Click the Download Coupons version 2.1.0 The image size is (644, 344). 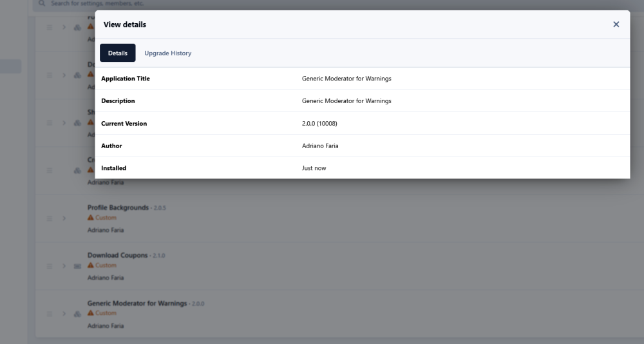coord(158,256)
